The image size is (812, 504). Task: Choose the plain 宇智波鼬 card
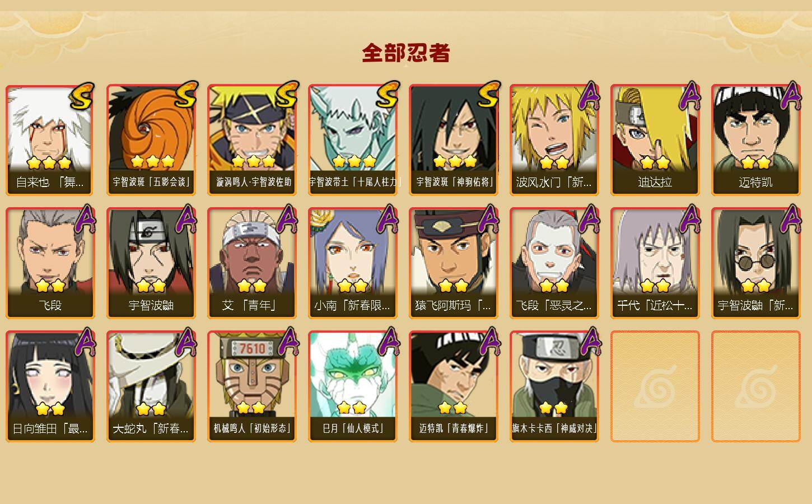151,263
